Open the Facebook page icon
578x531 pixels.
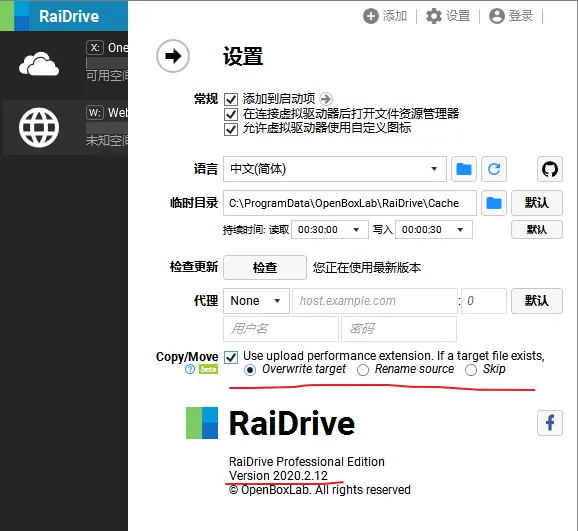550,423
